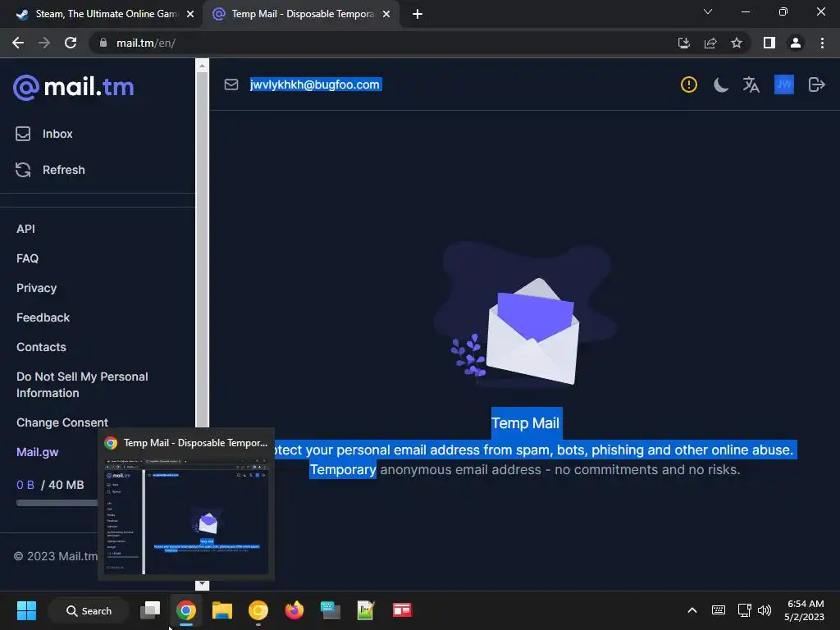Click the envelope icon beside the email address

click(231, 84)
